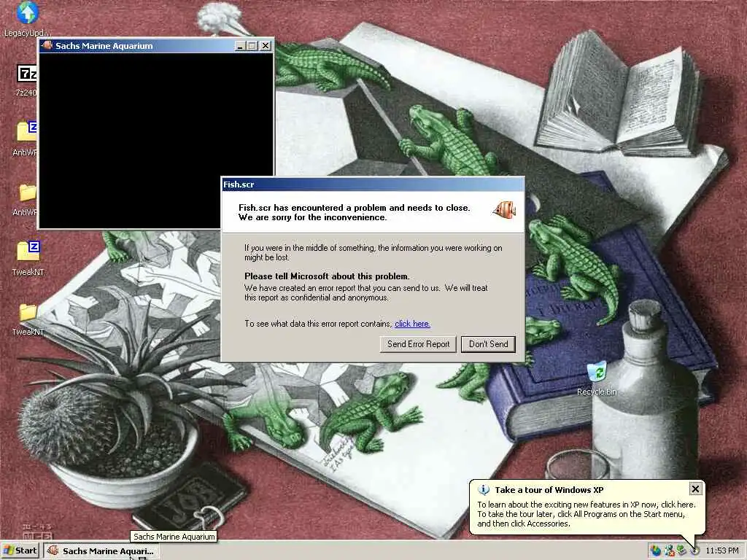The image size is (747, 560).
Task: Click the Sachs Marine Aquarium title bar fish icon
Action: tap(47, 46)
